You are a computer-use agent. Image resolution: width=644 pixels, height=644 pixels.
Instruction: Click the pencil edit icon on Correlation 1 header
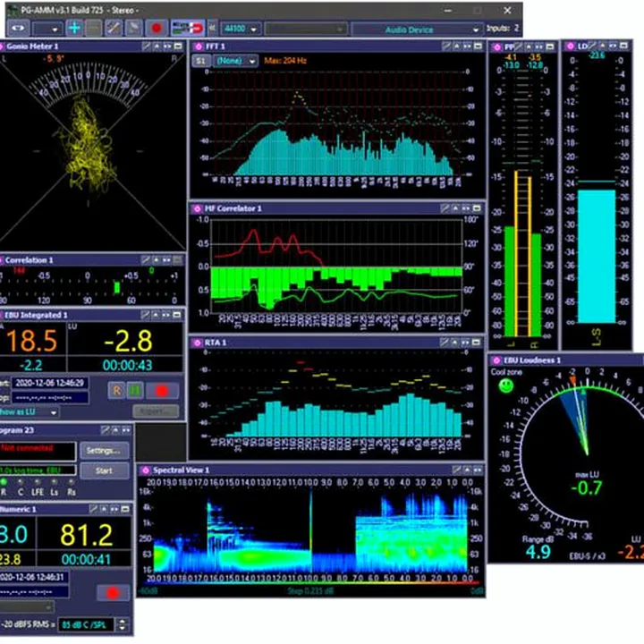coord(146,260)
